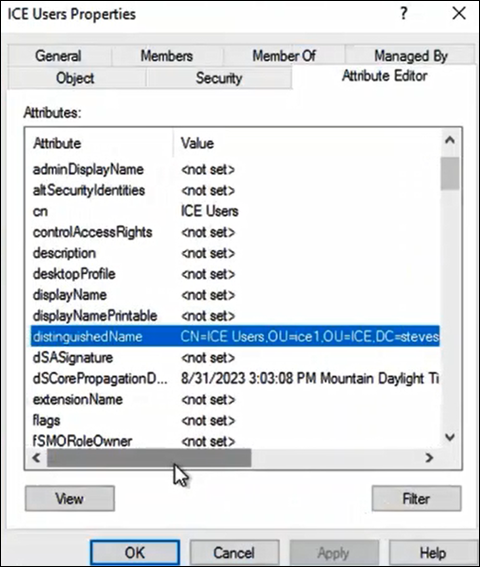Image resolution: width=480 pixels, height=567 pixels.
Task: Open the Member Of tab
Action: tap(284, 56)
